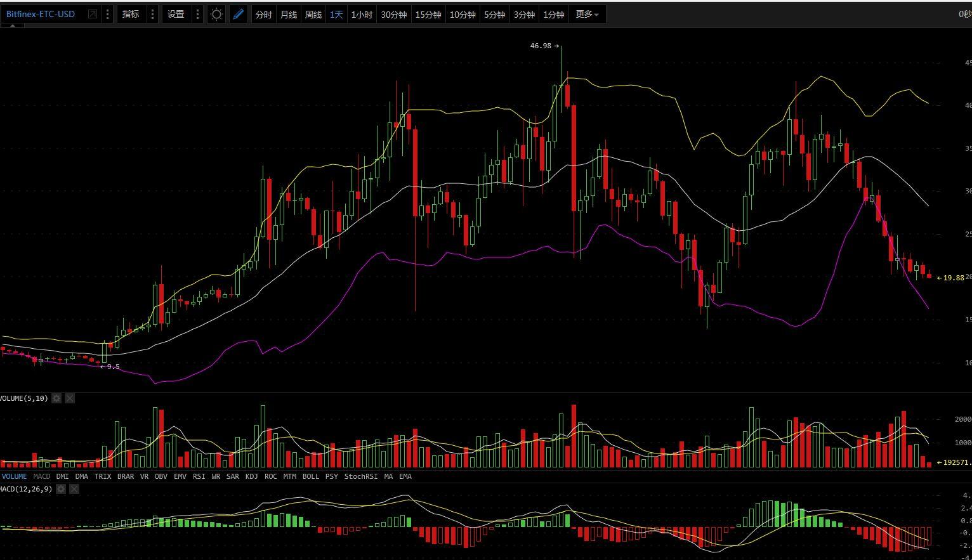Switch to the 分时 time-sharing view
Image resolution: width=972 pixels, height=560 pixels.
pos(264,15)
